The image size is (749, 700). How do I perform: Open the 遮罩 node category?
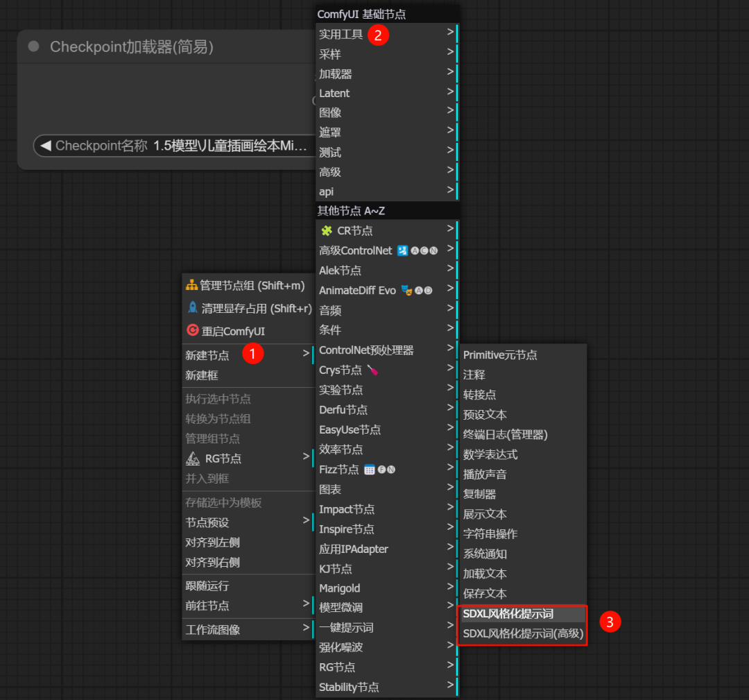[387, 133]
